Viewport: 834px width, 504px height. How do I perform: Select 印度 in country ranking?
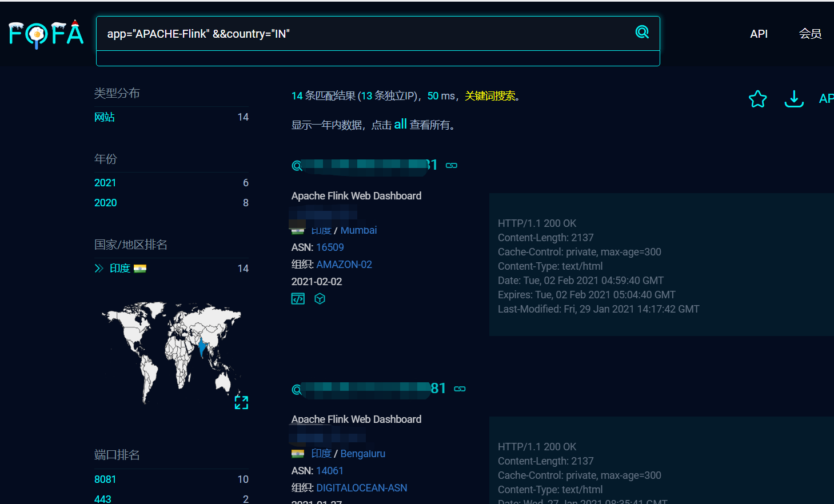coord(120,268)
